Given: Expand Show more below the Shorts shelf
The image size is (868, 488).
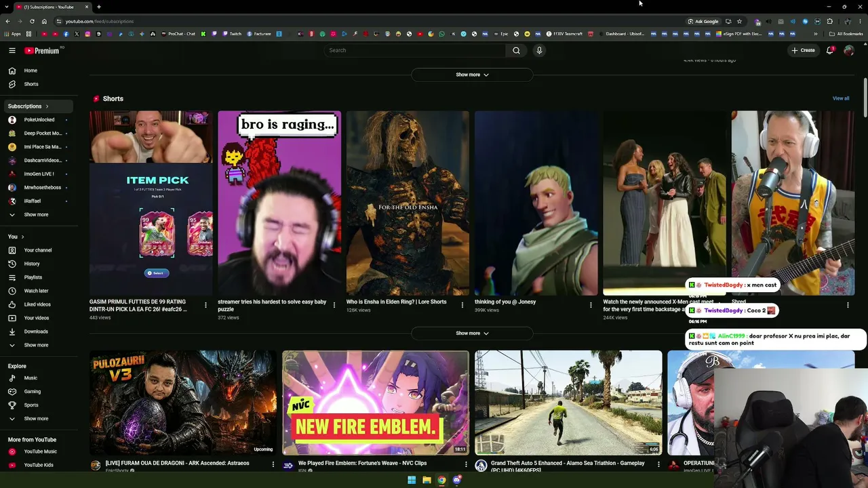Looking at the screenshot, I should coord(472,333).
